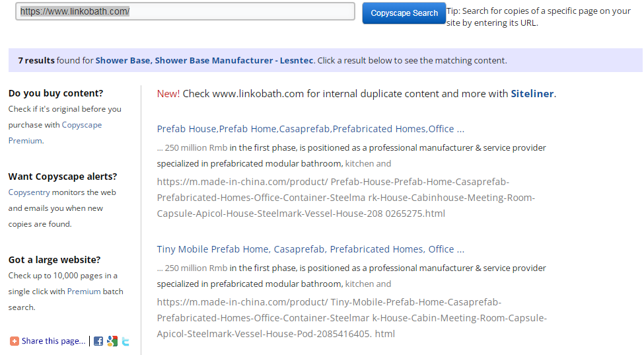Click the orange plus share icon
The height and width of the screenshot is (355, 644).
pos(15,341)
